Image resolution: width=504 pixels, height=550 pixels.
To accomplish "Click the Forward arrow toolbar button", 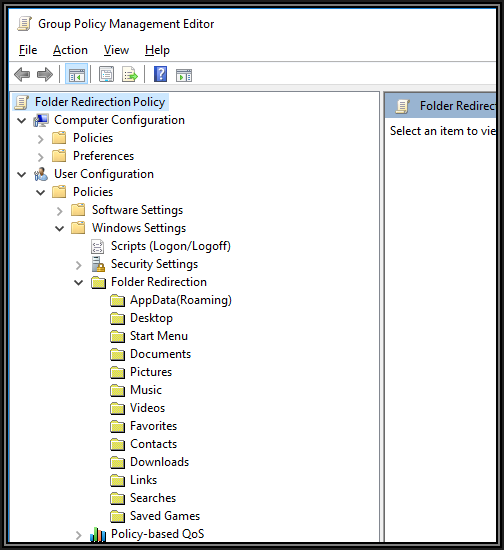I will click(45, 74).
